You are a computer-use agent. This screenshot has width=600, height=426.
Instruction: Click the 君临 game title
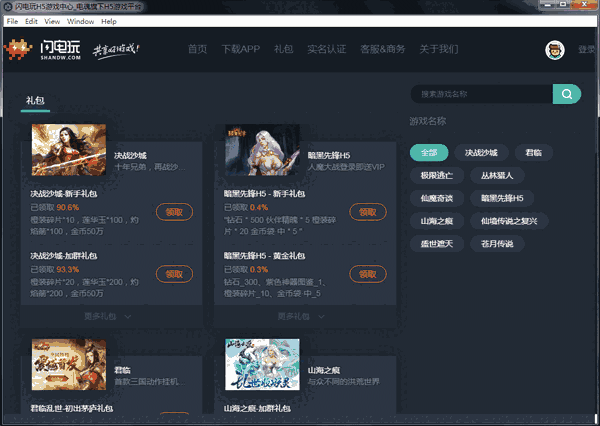click(x=122, y=370)
